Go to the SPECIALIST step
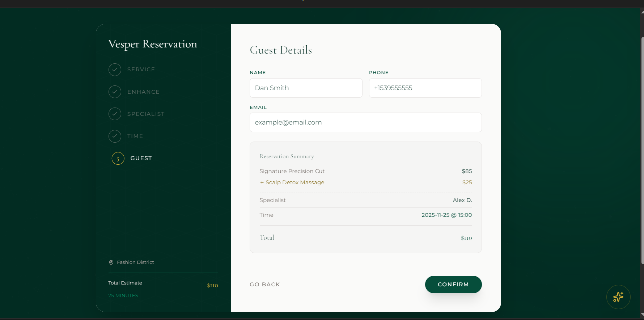 point(146,114)
